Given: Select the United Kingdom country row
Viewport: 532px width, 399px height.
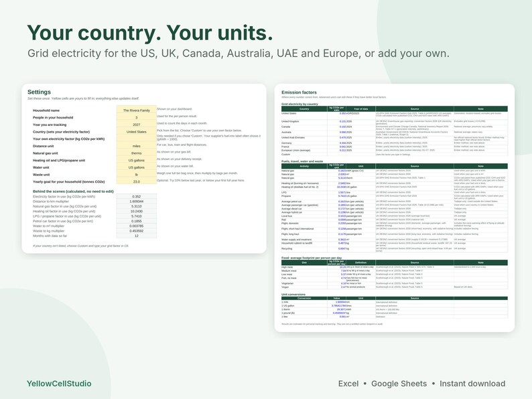Looking at the screenshot, I should tap(394, 122).
